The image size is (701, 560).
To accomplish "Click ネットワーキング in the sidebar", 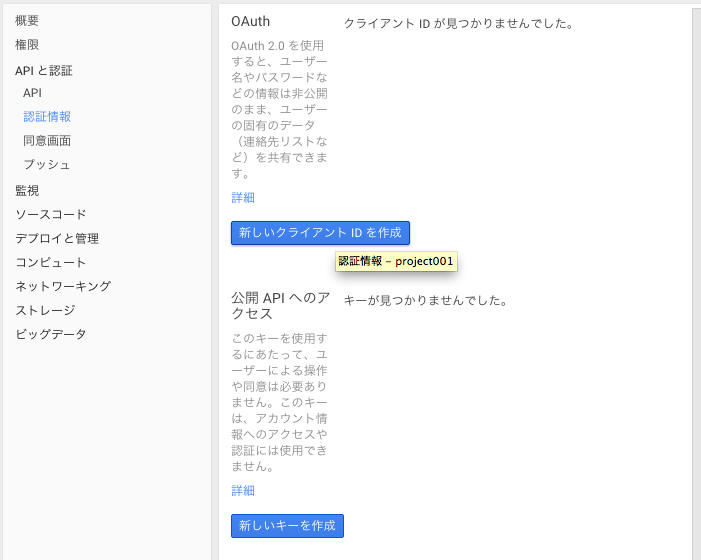I will pos(63,286).
